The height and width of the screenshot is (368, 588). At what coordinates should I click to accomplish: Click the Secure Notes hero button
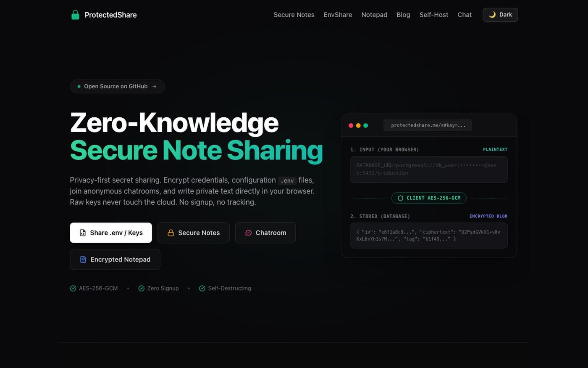[194, 233]
